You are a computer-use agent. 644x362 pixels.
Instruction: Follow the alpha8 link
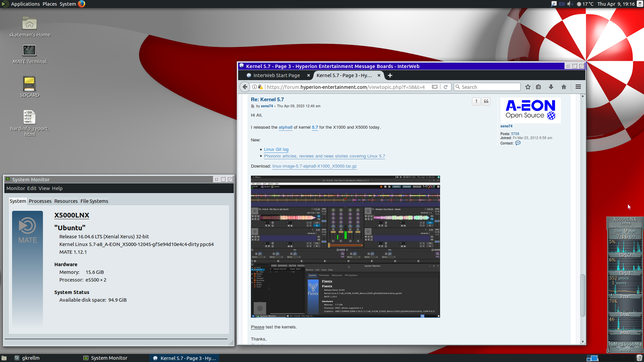pos(285,127)
